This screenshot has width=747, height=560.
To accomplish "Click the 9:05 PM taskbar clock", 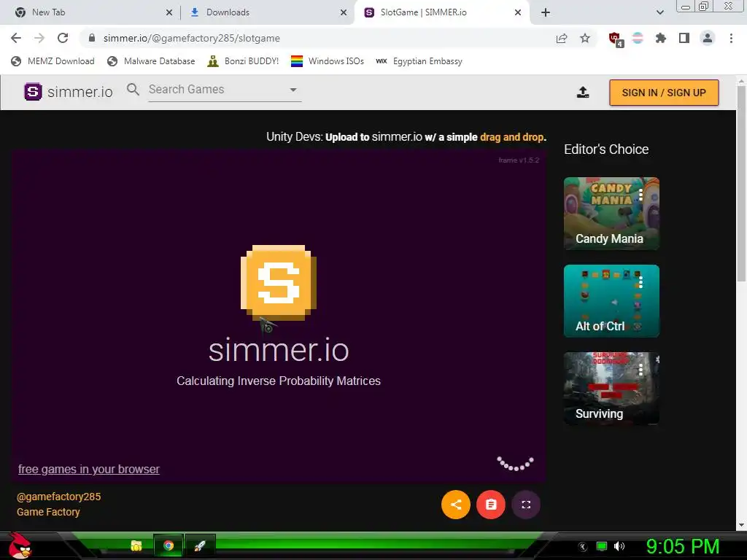I will tap(683, 546).
